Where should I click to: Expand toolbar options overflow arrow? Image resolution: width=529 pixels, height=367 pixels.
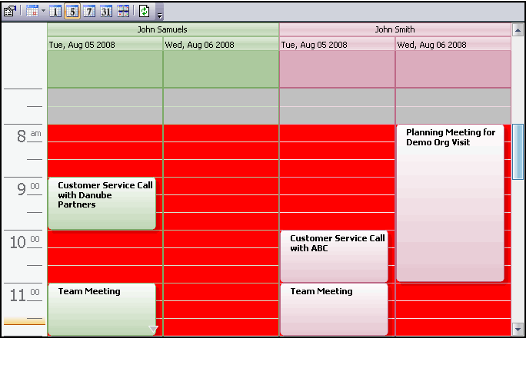(160, 15)
